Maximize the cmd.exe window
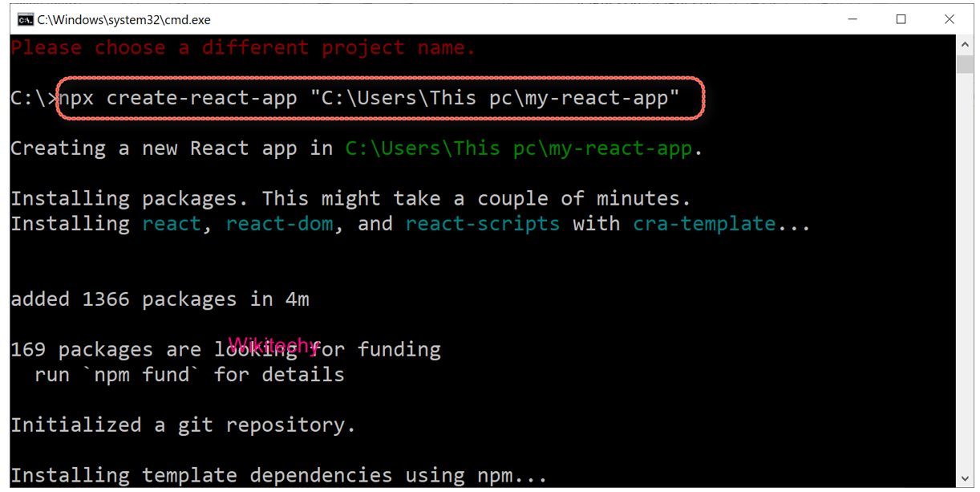The image size is (980, 492). (901, 19)
